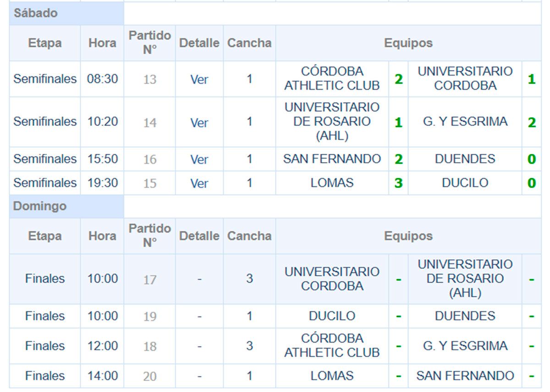
Task: Click the 12:00 final time cell
Action: click(x=102, y=346)
